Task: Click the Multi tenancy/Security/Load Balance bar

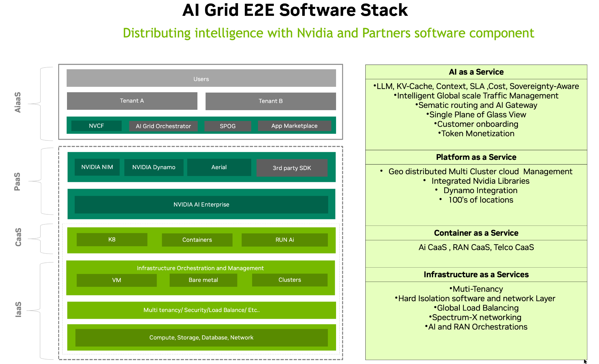Action: [201, 310]
